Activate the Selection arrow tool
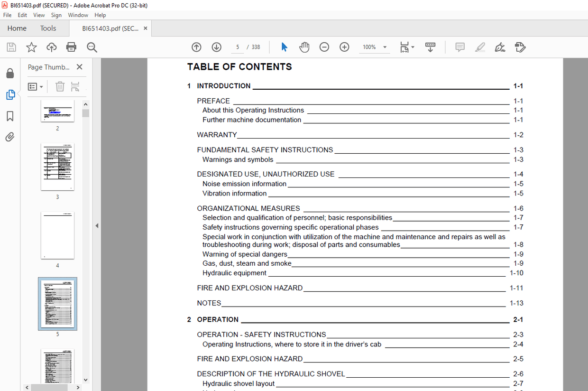This screenshot has width=588, height=391. click(x=284, y=47)
